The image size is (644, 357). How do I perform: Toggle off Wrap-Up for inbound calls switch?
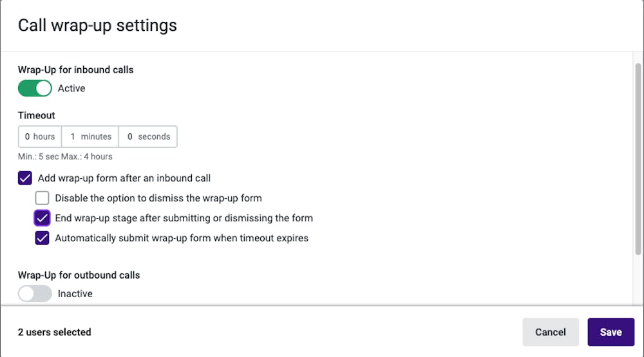(35, 88)
